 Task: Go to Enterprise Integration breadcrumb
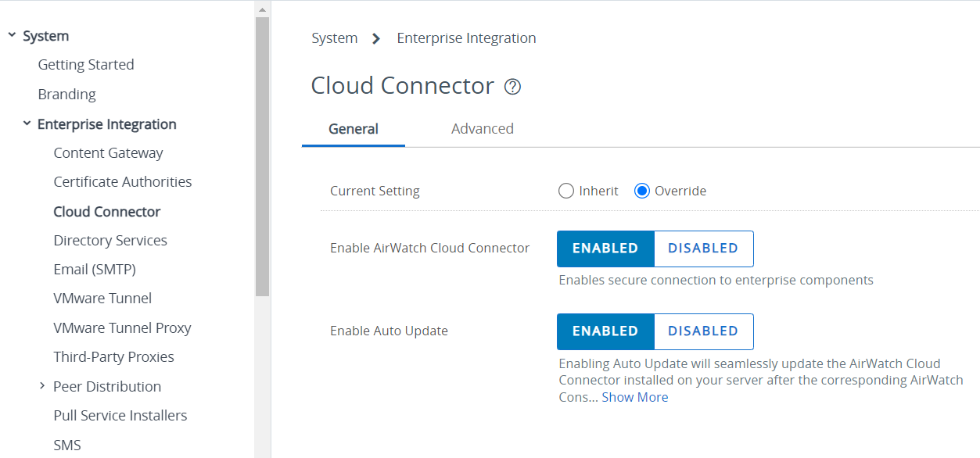[467, 38]
